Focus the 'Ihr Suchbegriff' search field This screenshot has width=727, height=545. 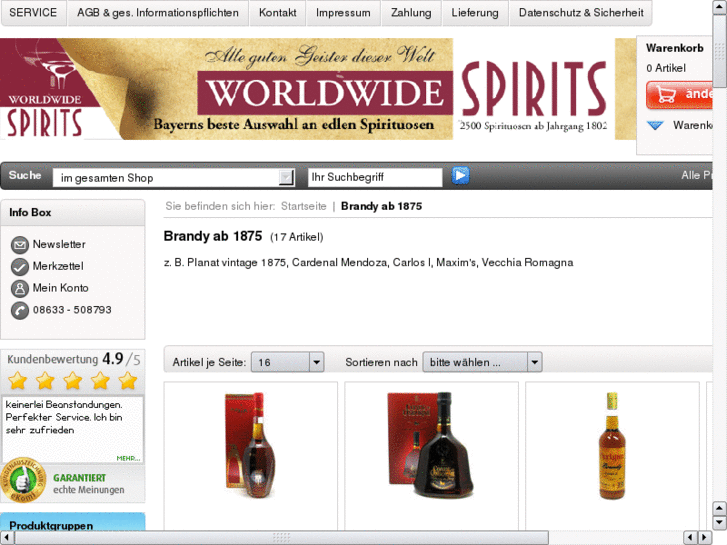click(375, 177)
